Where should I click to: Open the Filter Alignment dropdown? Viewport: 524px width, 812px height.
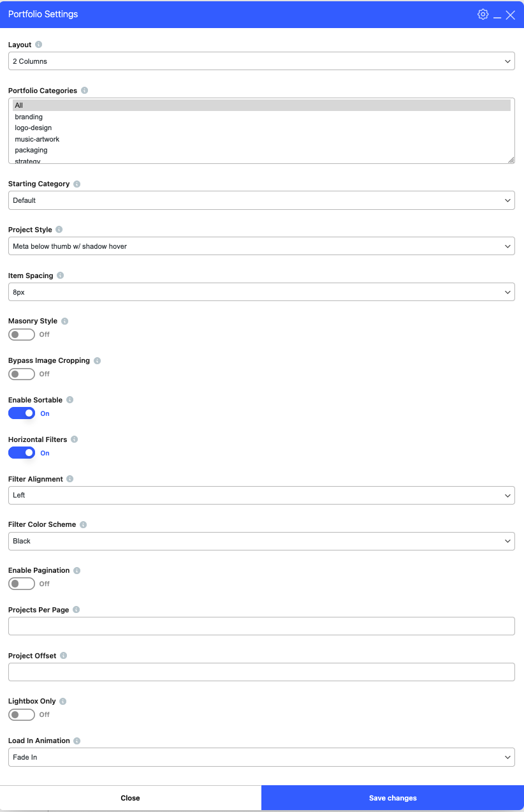coord(261,495)
